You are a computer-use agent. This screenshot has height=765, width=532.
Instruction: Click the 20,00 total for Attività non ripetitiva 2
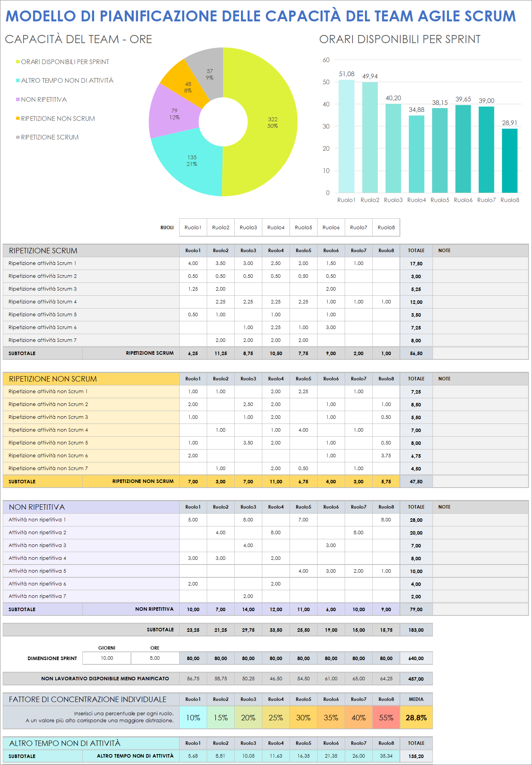click(x=416, y=533)
